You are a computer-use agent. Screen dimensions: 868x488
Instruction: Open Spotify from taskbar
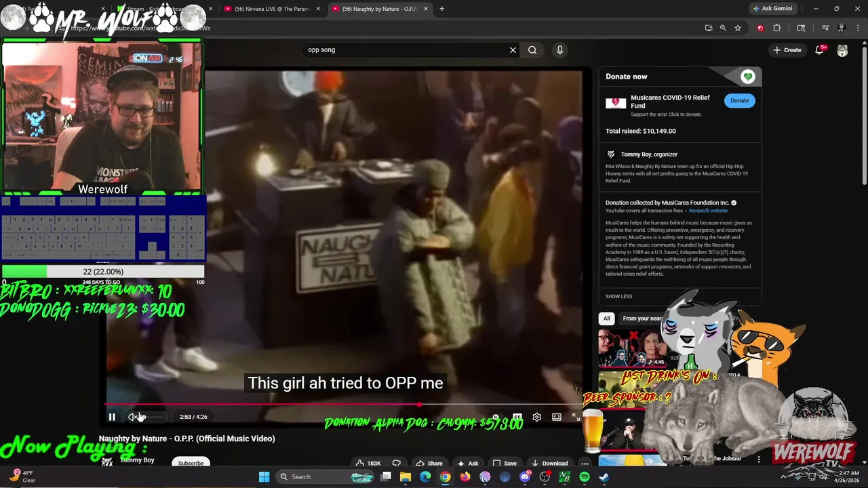tap(585, 477)
